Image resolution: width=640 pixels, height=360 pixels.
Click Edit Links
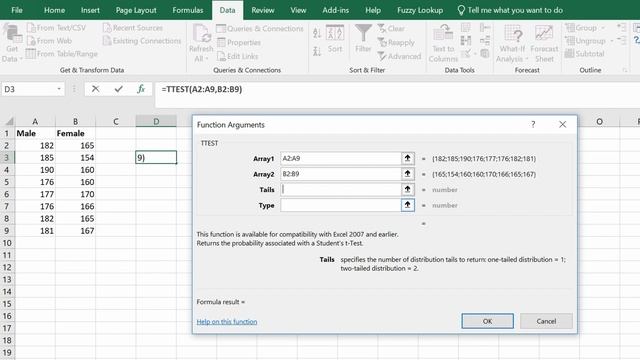[238, 56]
